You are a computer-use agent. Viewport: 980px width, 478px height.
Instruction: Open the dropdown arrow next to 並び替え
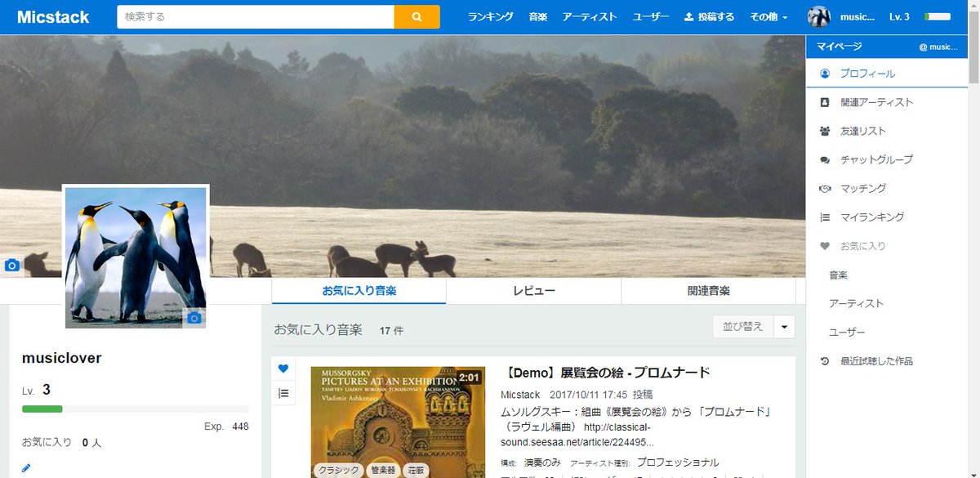point(784,327)
